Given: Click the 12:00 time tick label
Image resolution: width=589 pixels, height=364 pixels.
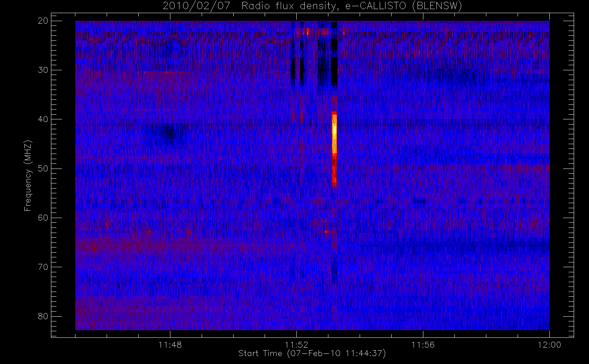Looking at the screenshot, I should click(549, 345).
